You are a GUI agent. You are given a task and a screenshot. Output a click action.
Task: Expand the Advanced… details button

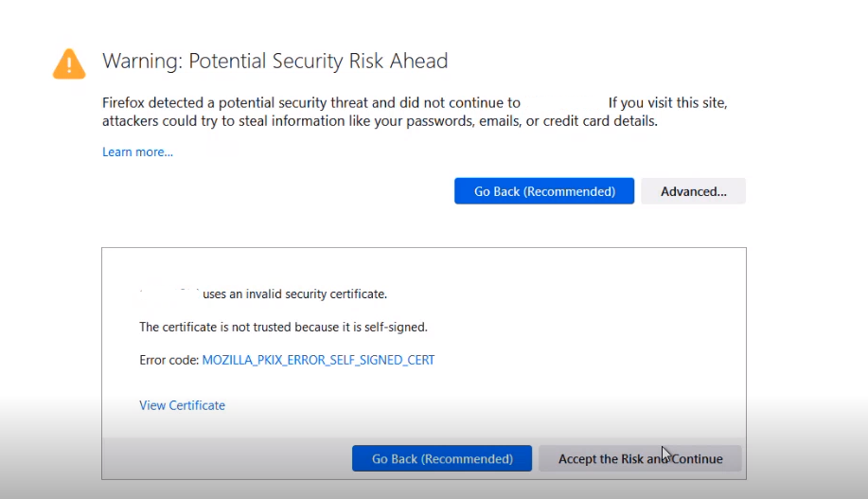coord(694,191)
